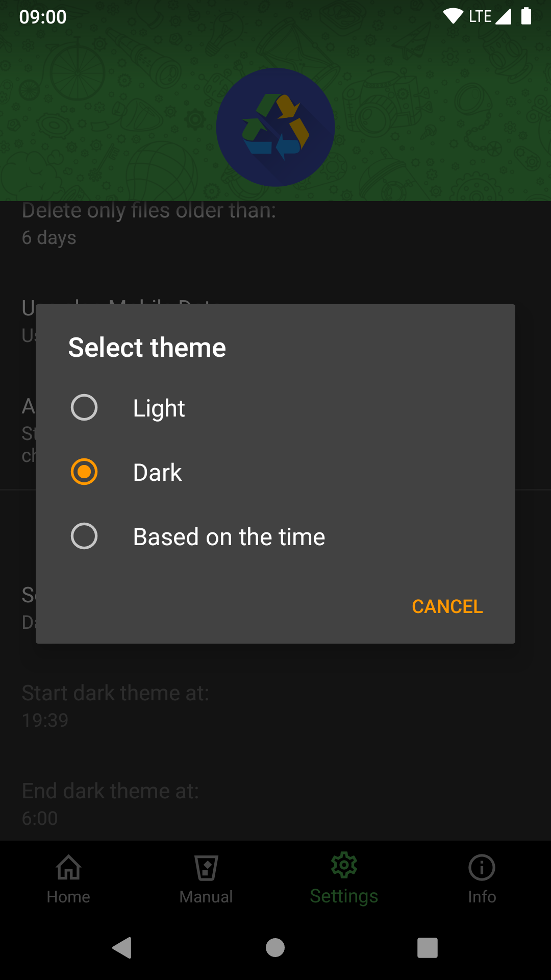Tap the Light theme label text
The height and width of the screenshot is (980, 551).
(159, 408)
